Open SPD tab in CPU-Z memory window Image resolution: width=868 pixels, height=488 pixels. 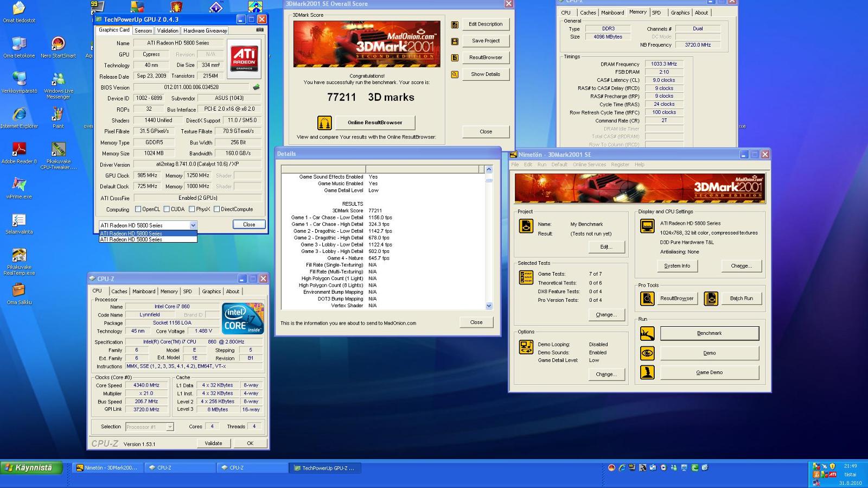tap(656, 12)
